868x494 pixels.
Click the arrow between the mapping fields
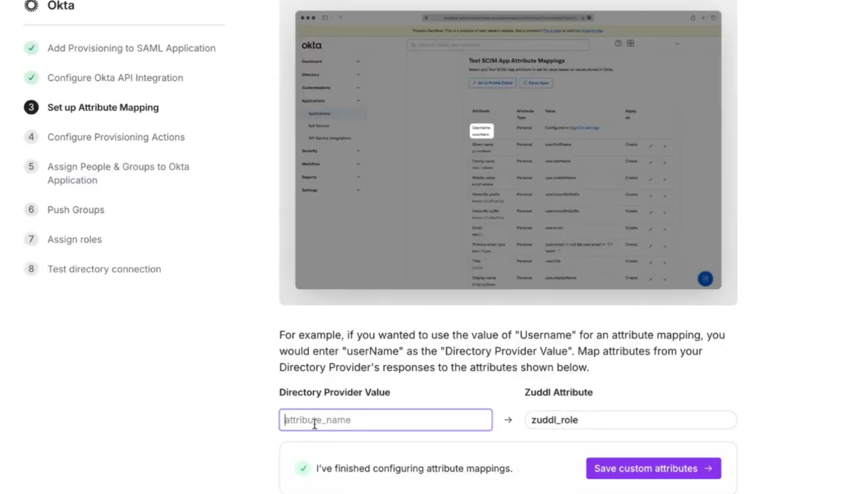(508, 420)
